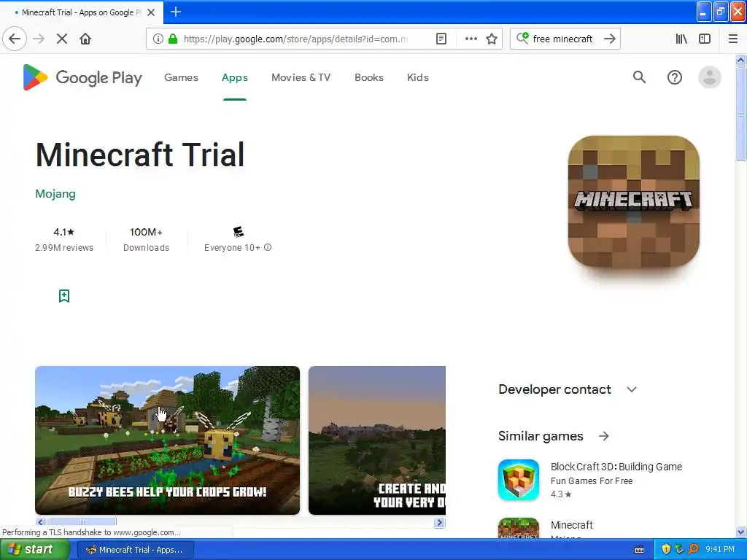Submit search with the go arrow

(x=609, y=39)
